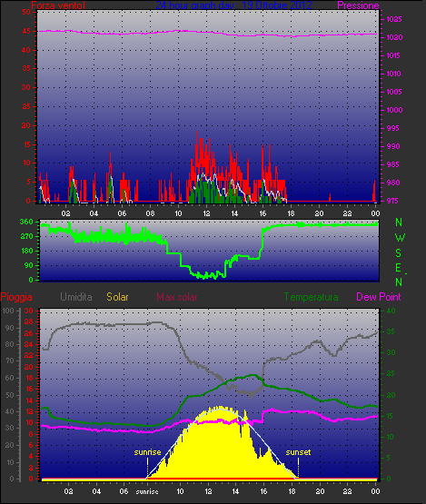Screen dimensions: 426x504
Task: Click the 1025 pressure axis value
Action: [394, 19]
